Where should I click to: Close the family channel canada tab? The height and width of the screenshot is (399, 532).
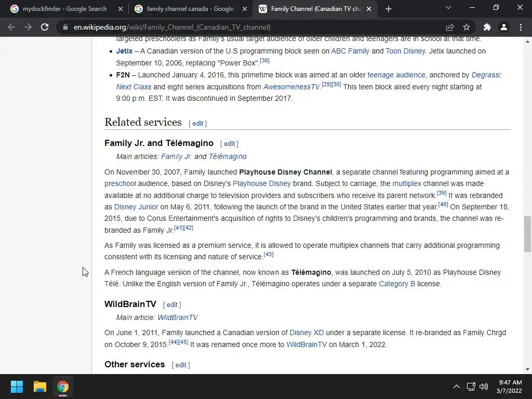(245, 9)
